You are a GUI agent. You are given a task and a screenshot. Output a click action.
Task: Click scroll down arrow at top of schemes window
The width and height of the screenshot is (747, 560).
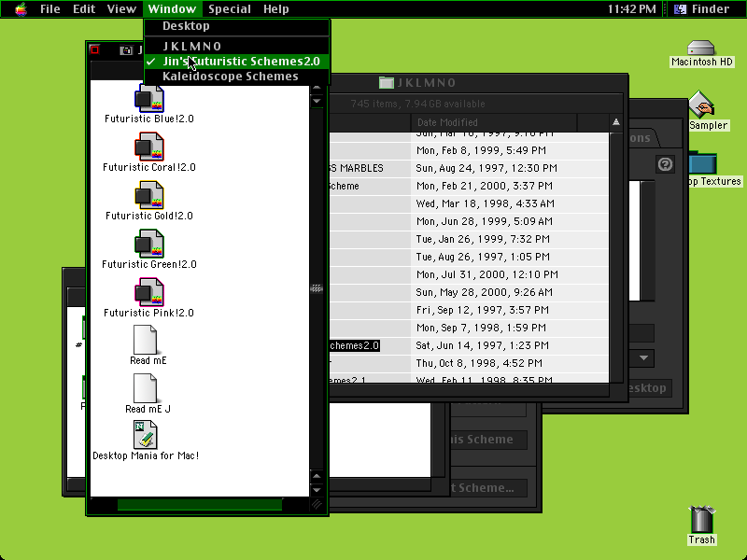[317, 101]
